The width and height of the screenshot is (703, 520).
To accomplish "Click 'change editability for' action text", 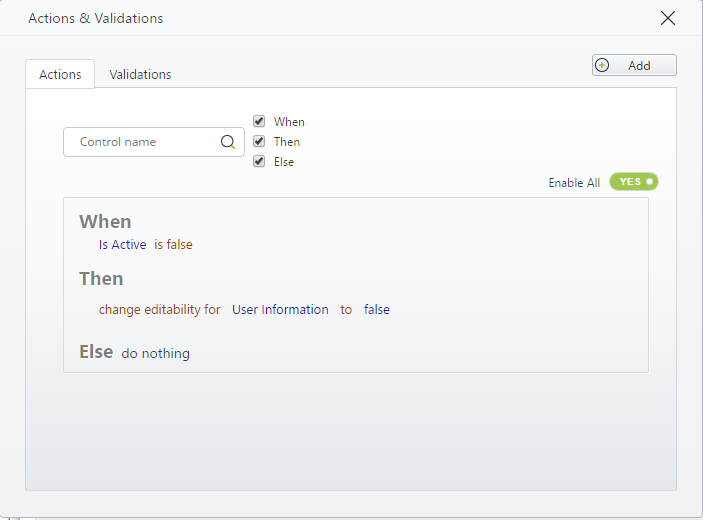I will tap(160, 310).
